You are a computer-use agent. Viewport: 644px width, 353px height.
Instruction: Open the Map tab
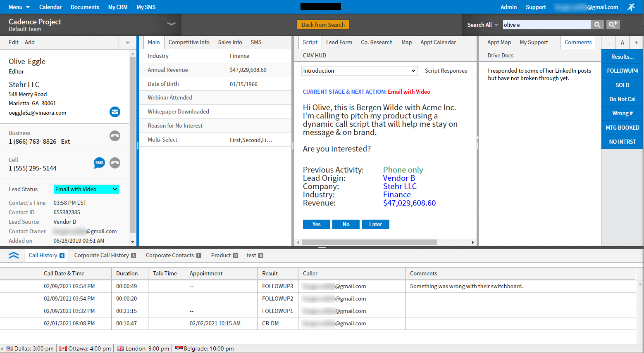click(406, 42)
